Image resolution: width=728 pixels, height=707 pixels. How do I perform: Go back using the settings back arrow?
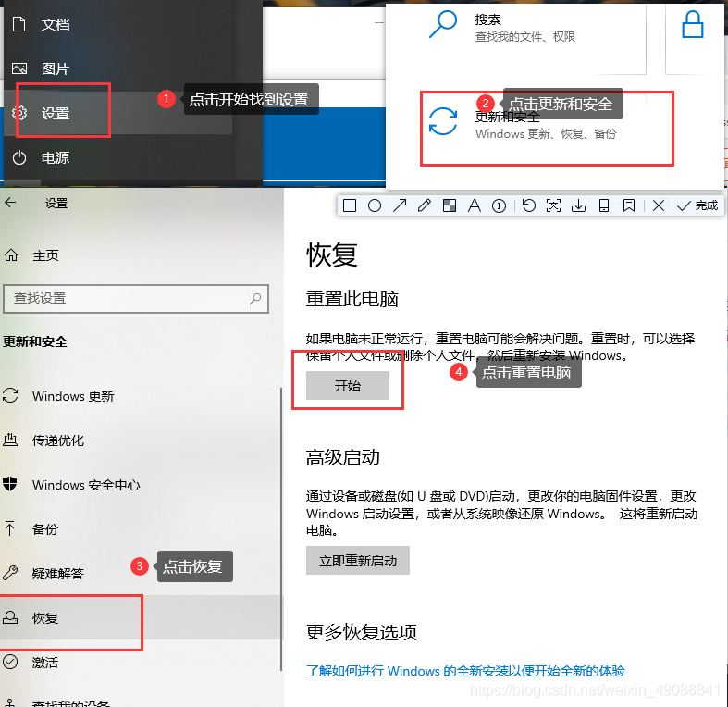coord(10,203)
